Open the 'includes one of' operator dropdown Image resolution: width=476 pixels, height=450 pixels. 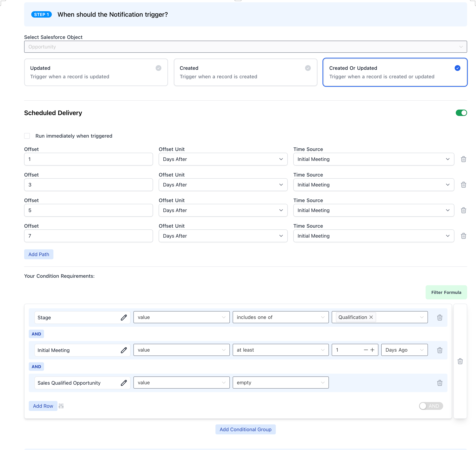(280, 317)
